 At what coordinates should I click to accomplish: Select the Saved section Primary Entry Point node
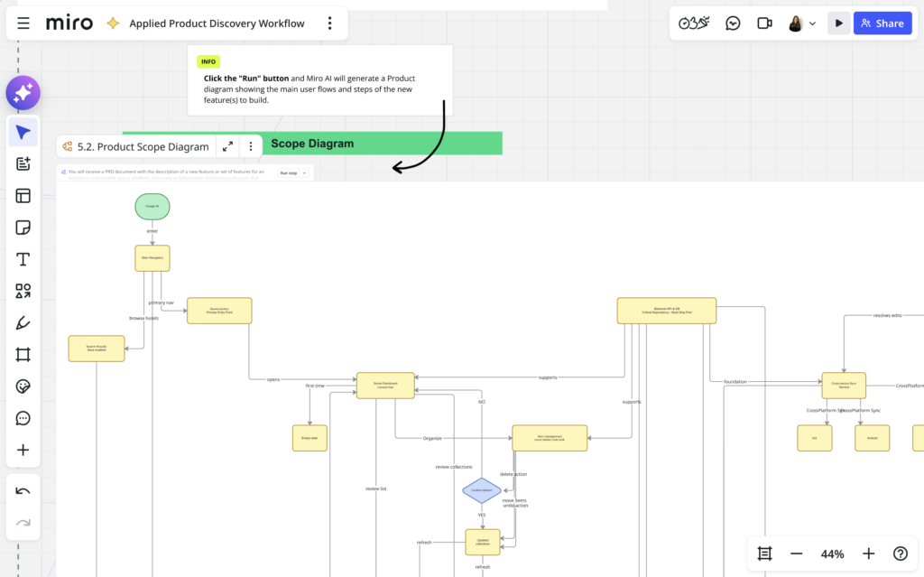tap(219, 311)
